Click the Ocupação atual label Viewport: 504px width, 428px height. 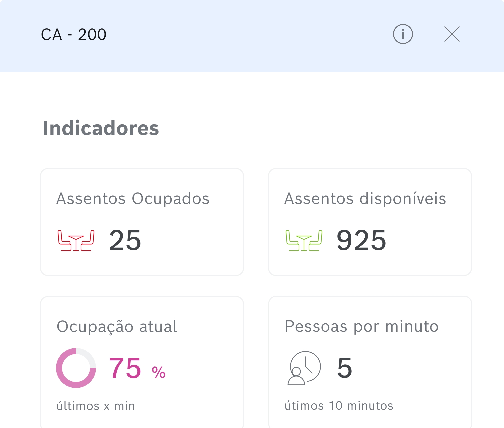[117, 327]
